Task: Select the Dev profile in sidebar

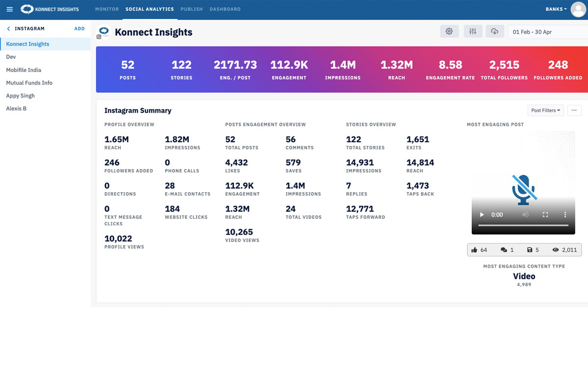Action: point(45,57)
